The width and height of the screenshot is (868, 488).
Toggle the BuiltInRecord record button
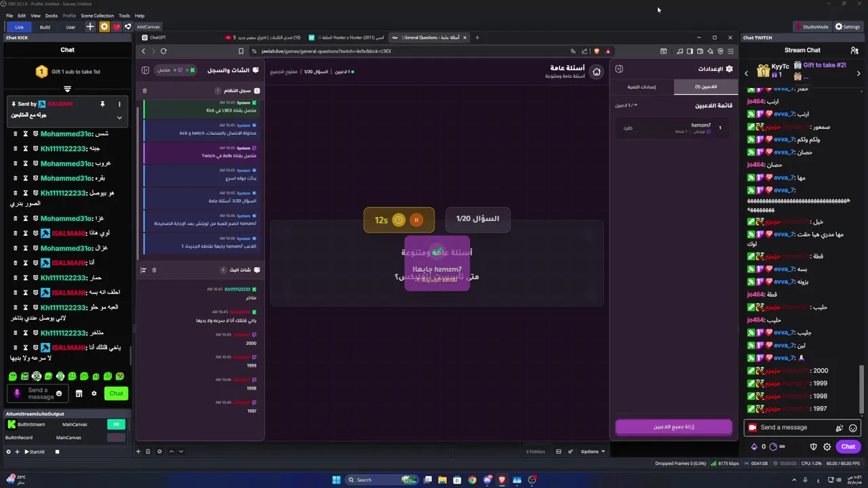point(116,438)
